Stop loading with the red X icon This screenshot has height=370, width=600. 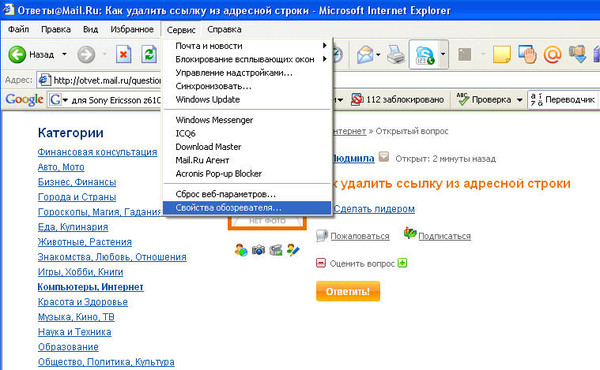pos(123,55)
